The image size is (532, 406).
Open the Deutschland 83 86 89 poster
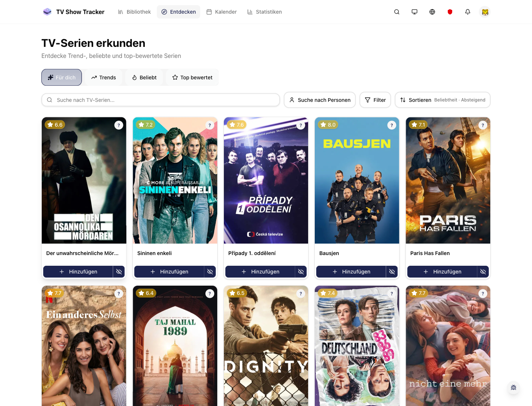357,347
